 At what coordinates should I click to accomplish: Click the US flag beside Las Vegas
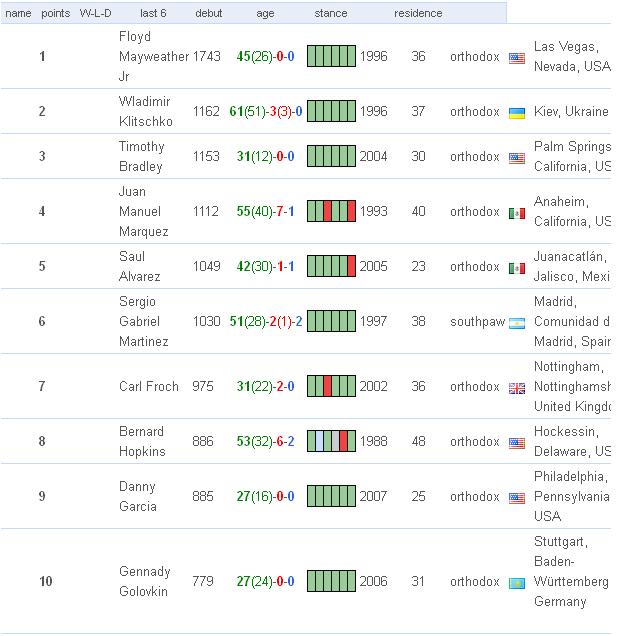517,58
